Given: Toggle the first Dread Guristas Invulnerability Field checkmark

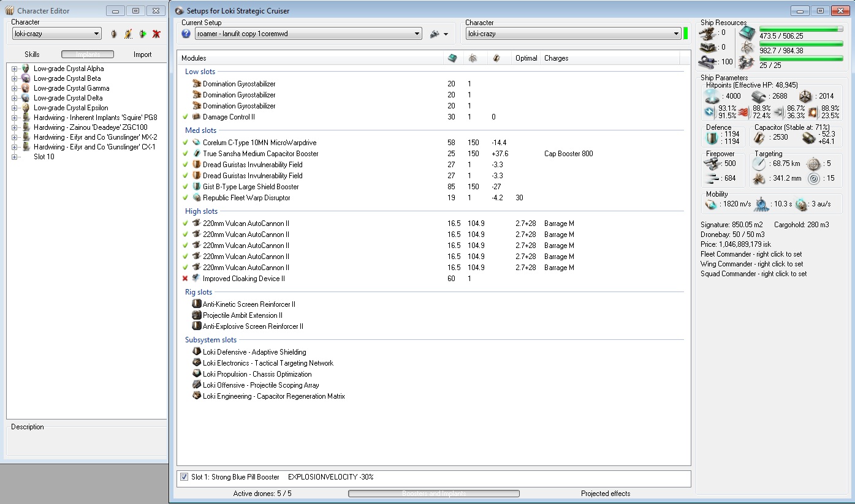Looking at the screenshot, I should [185, 165].
